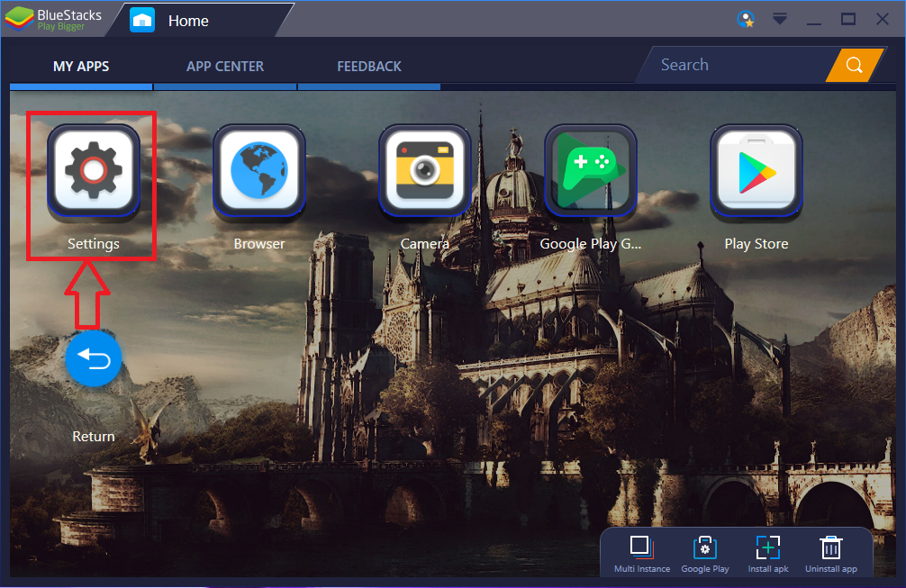Click the "Camera" label text
906x588 pixels.
(425, 244)
